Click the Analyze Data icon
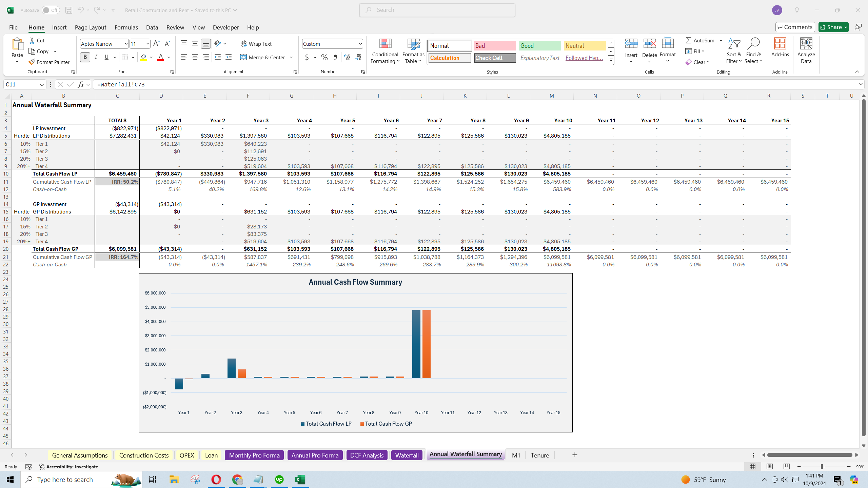 806,51
